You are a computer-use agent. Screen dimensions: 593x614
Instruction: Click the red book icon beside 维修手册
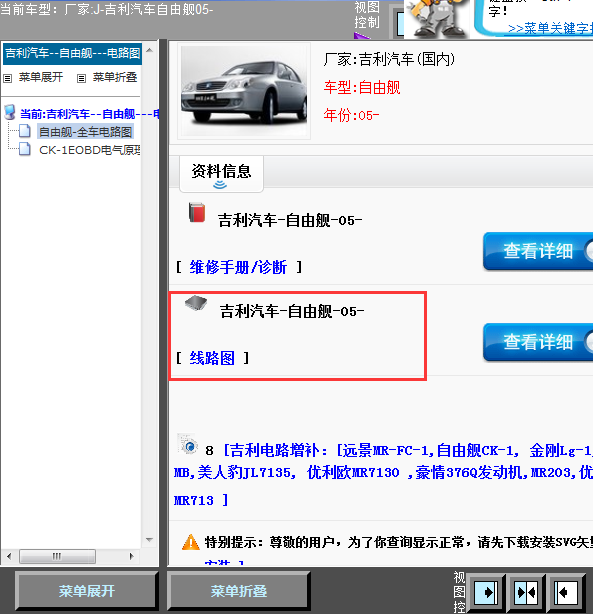click(197, 212)
